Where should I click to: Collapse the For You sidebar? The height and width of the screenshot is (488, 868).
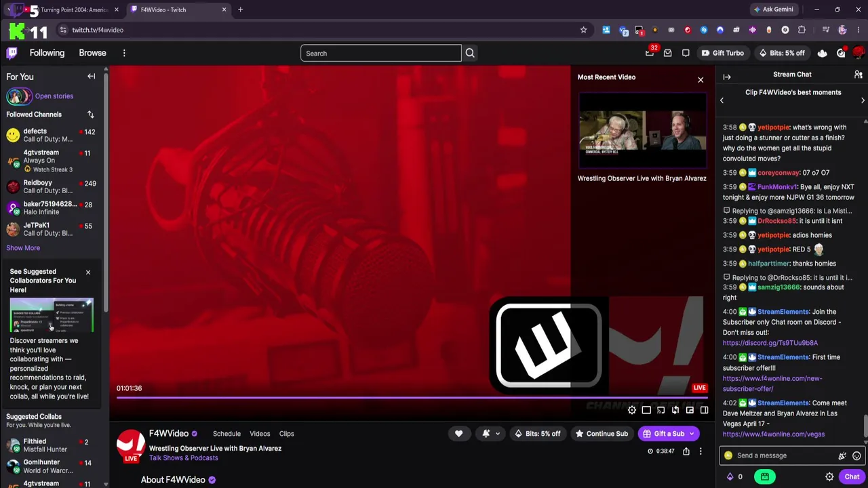[92, 77]
